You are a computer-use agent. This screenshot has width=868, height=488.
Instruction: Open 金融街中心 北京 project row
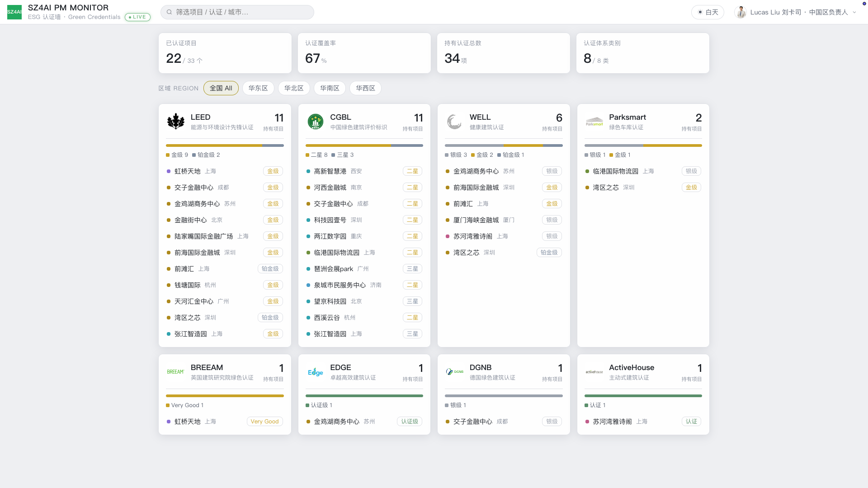pos(225,220)
